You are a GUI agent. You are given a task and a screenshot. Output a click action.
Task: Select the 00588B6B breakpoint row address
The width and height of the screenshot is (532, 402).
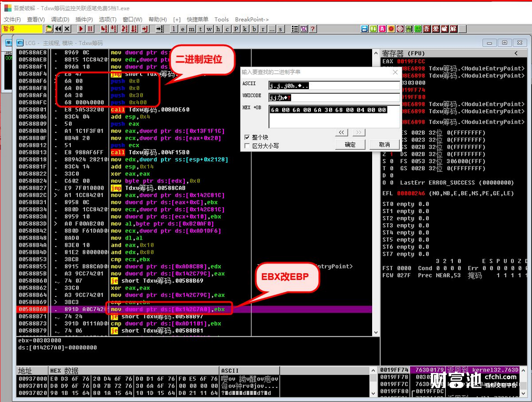pyautogui.click(x=33, y=309)
